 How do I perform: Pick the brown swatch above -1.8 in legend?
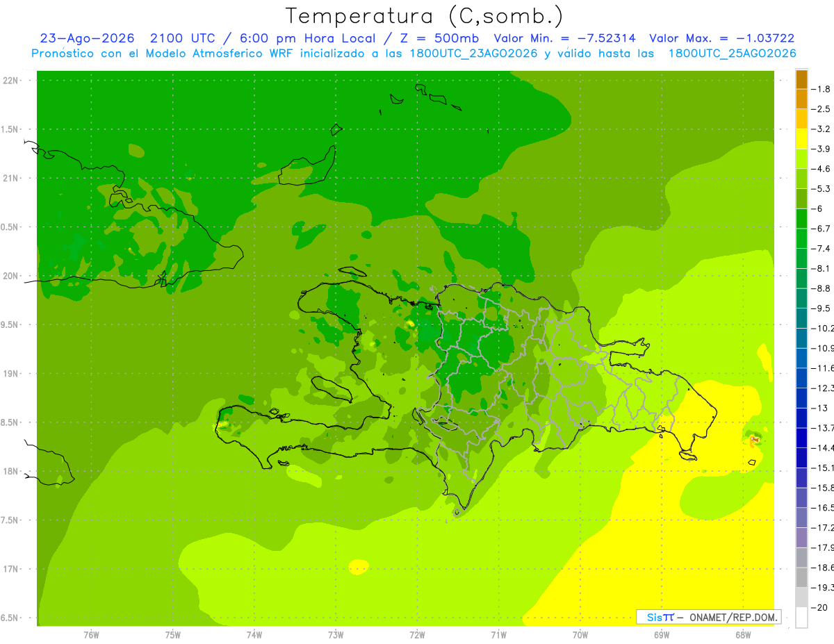(802, 80)
